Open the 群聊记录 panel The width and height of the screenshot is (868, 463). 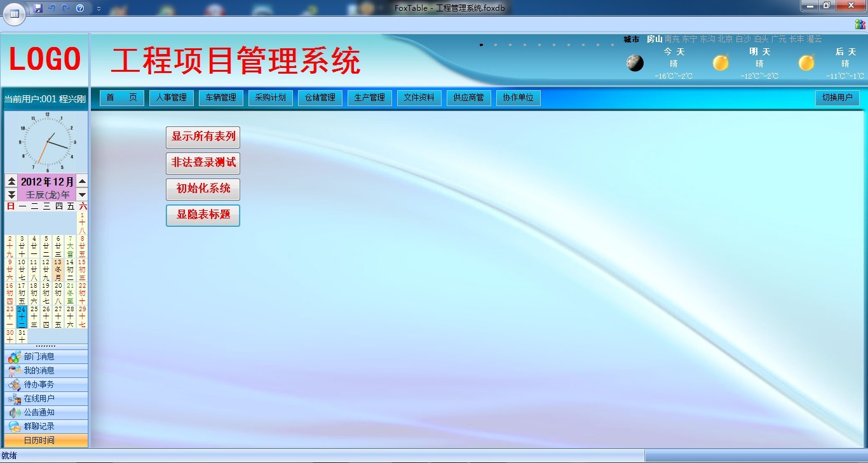(46, 427)
